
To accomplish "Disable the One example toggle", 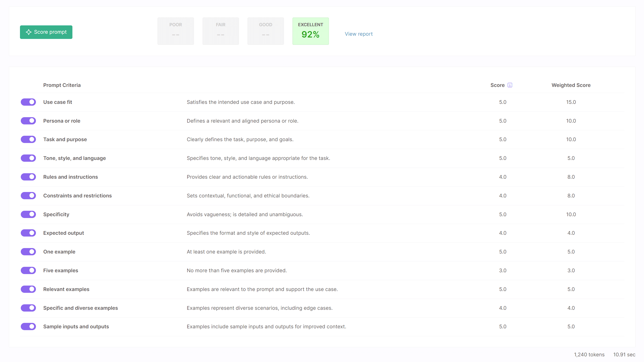I will click(28, 252).
